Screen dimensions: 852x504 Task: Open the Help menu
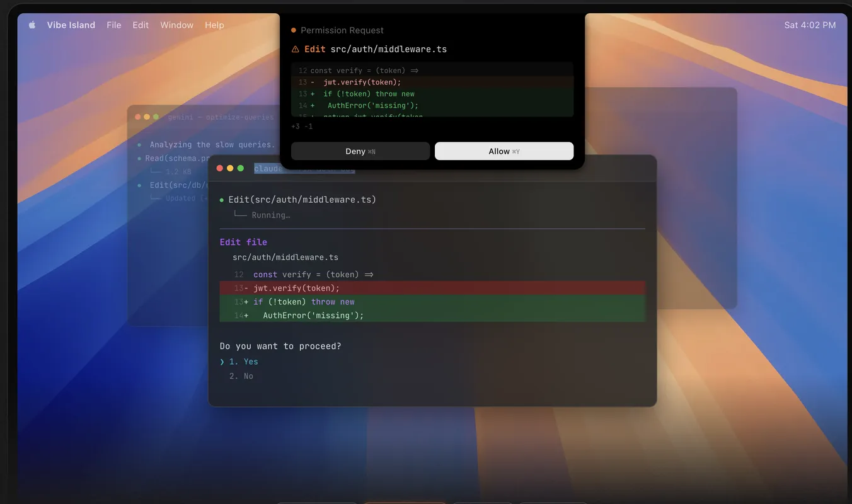pyautogui.click(x=214, y=25)
